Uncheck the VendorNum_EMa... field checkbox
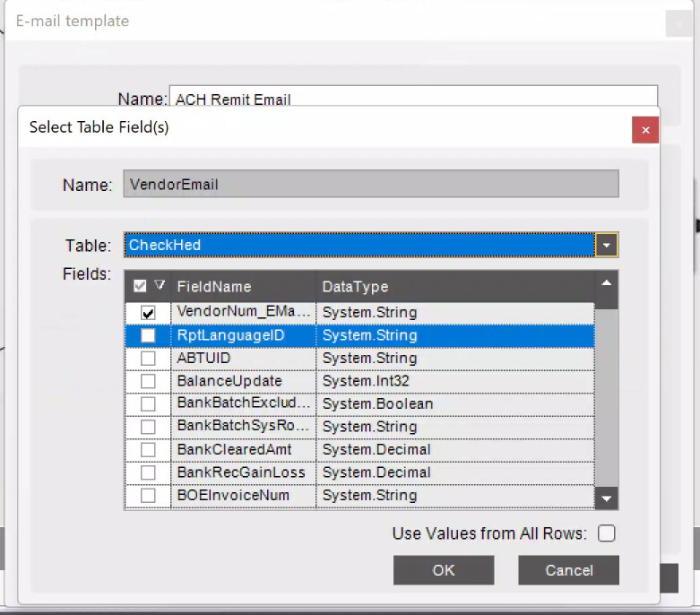This screenshot has width=700, height=615. 148,313
